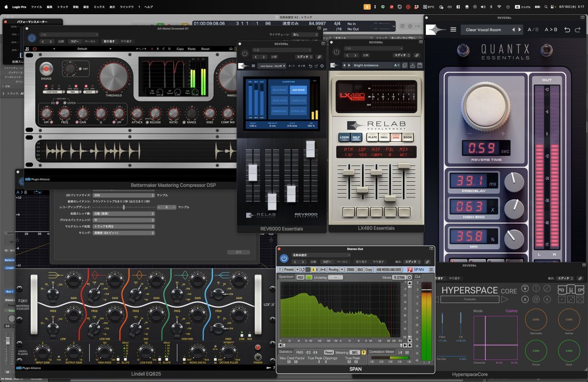The width and height of the screenshot is (588, 382).
Task: Toggle bypass power button in REV6000 window
Action: [x=245, y=53]
